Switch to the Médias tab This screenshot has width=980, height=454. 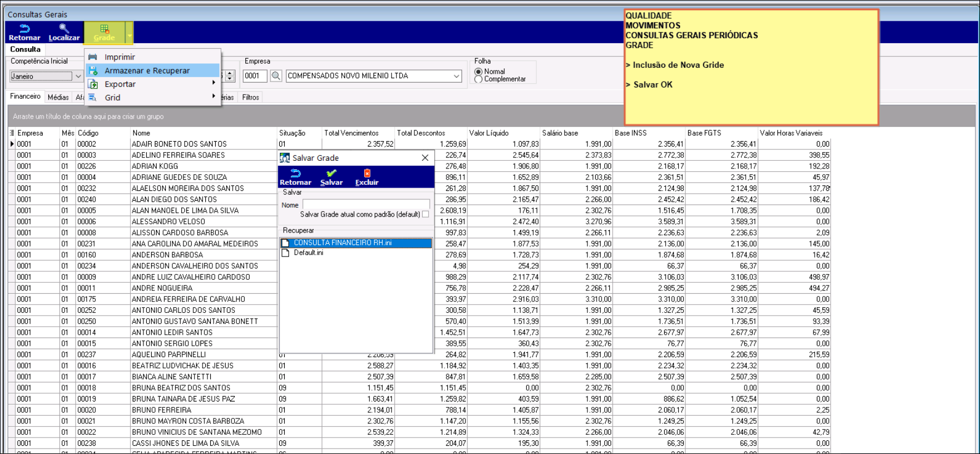click(58, 97)
